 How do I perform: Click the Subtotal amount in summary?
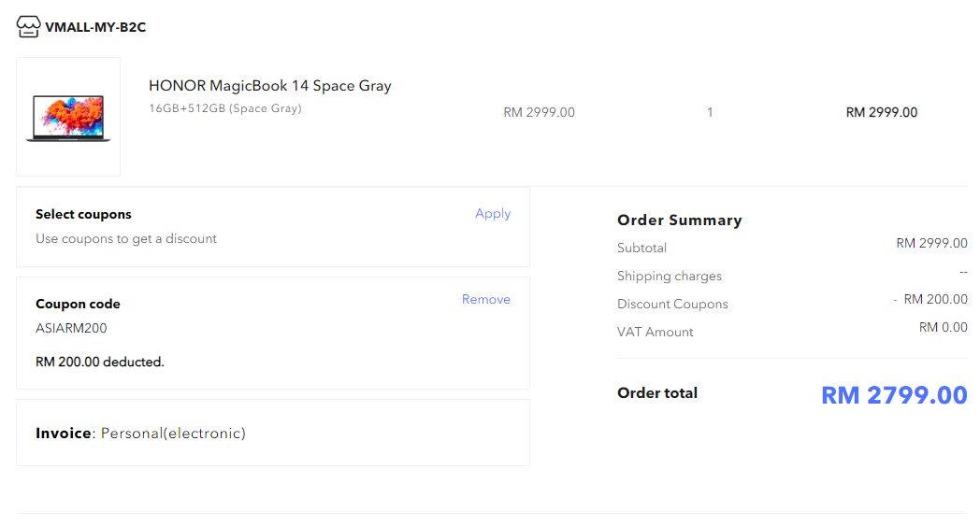pos(930,243)
